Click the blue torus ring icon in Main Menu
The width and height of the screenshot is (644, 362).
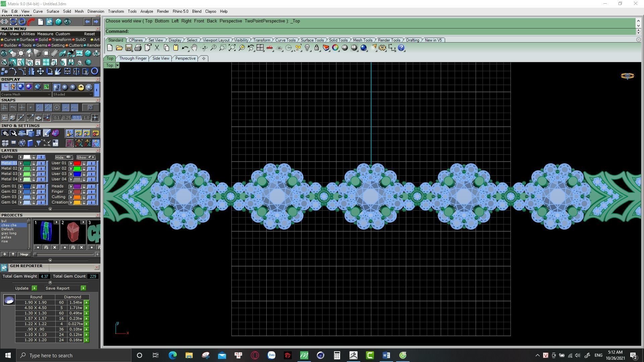[95, 71]
